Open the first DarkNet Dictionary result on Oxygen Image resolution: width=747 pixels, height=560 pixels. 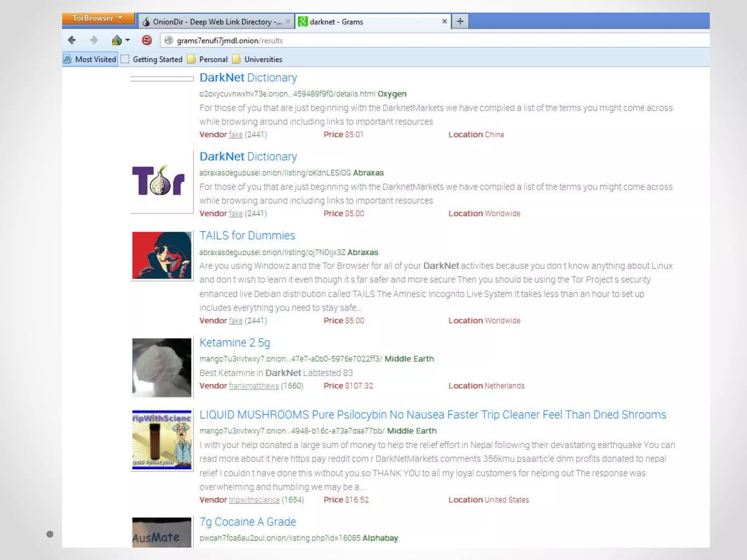(248, 78)
